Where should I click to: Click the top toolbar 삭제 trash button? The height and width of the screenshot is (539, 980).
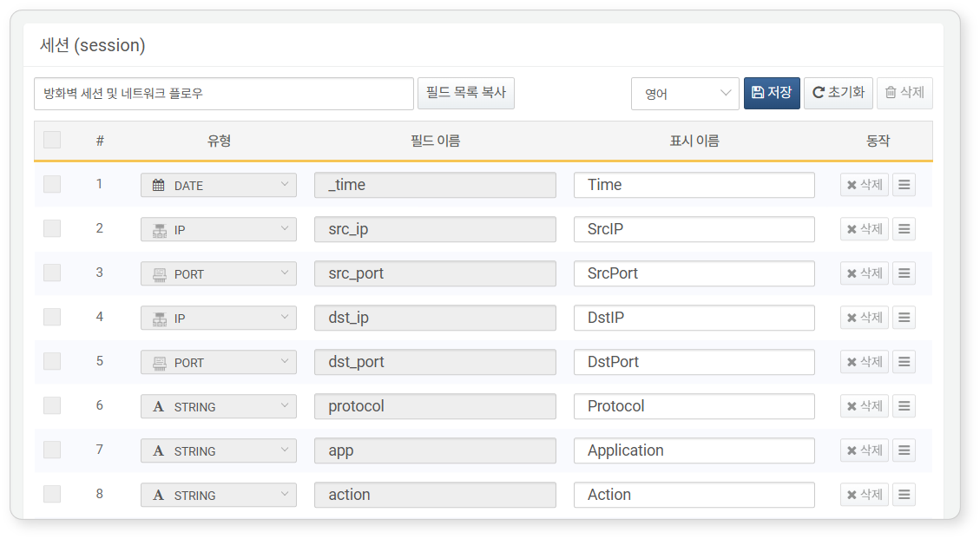point(905,93)
